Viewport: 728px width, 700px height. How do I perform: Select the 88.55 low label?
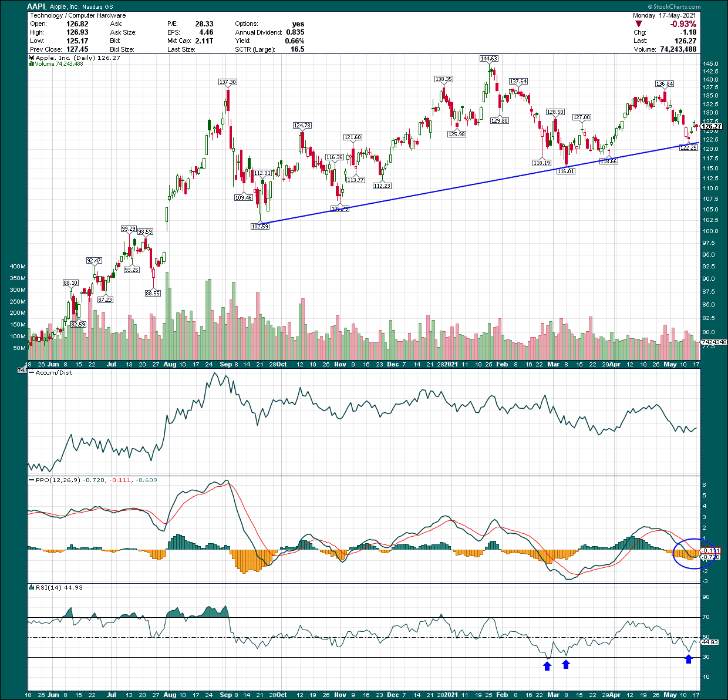click(153, 293)
